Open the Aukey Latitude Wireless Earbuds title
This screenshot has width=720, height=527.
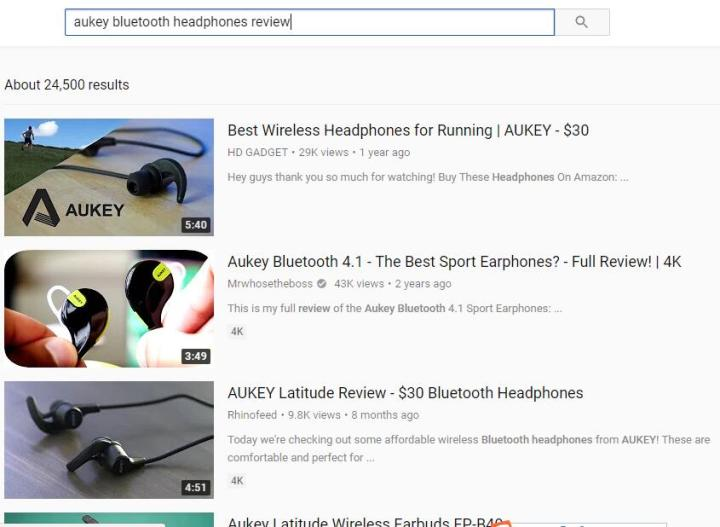pyautogui.click(x=360, y=521)
